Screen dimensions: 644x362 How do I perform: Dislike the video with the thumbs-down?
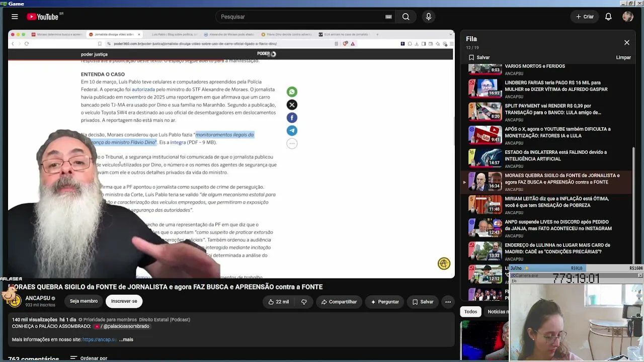tap(304, 302)
